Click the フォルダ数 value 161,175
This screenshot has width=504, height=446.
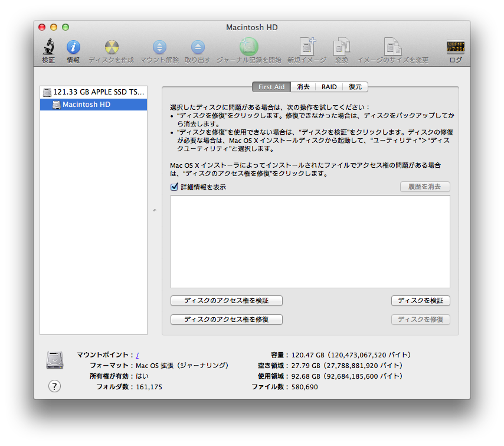149,387
